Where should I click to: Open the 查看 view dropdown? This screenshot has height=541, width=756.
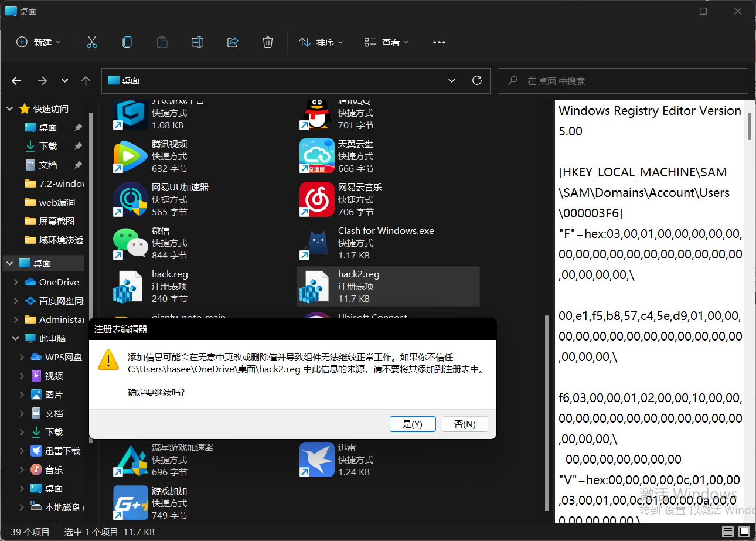click(x=386, y=42)
